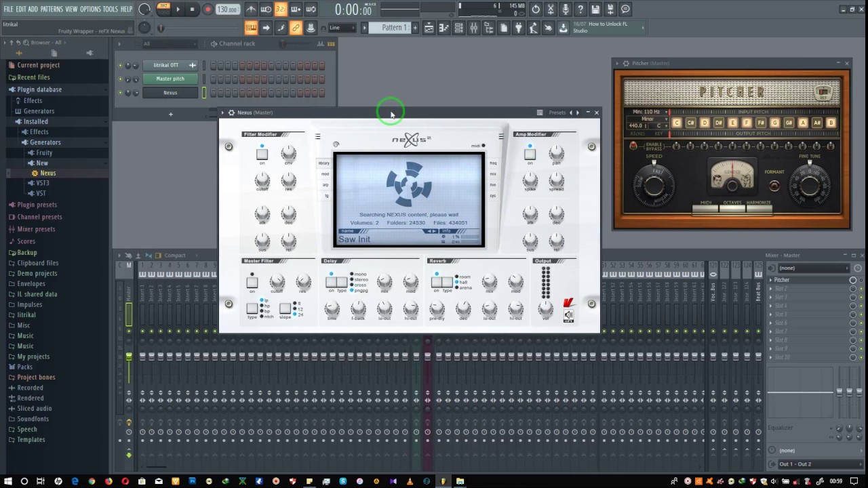The width and height of the screenshot is (868, 488).
Task: Click the Windows Start button
Action: 7,481
